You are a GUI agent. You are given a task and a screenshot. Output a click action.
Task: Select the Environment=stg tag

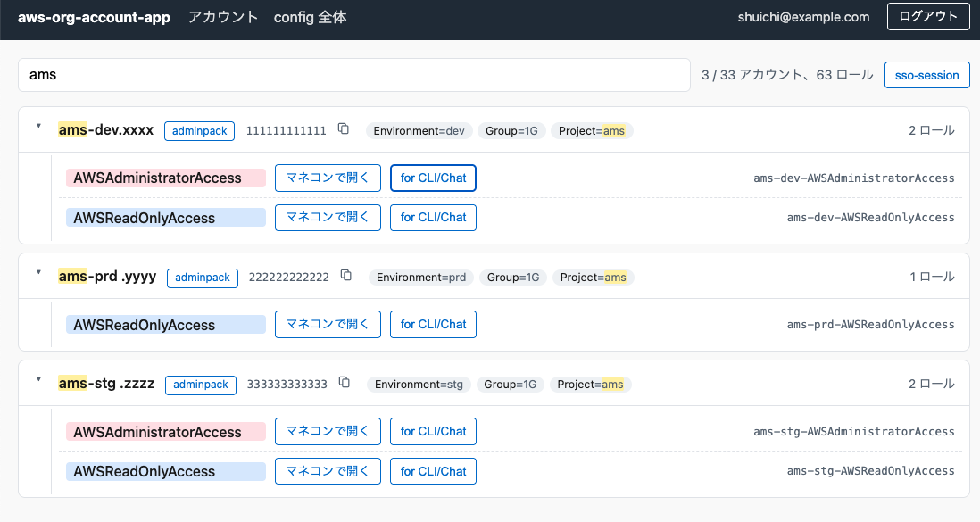pyautogui.click(x=419, y=384)
